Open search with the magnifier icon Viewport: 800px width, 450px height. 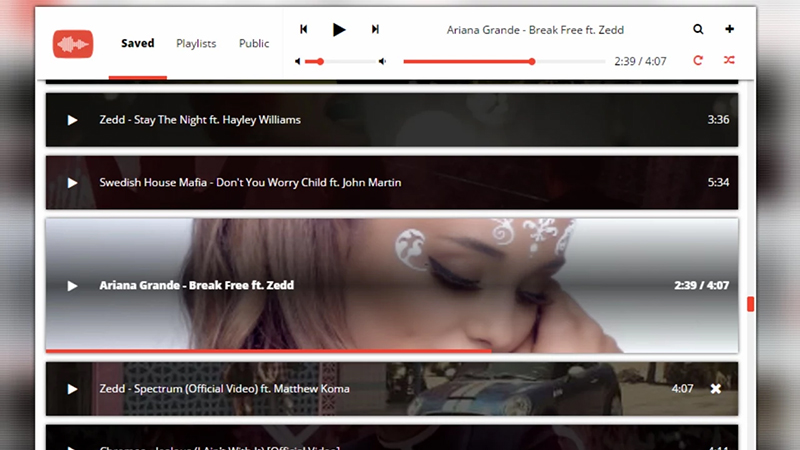(x=698, y=29)
